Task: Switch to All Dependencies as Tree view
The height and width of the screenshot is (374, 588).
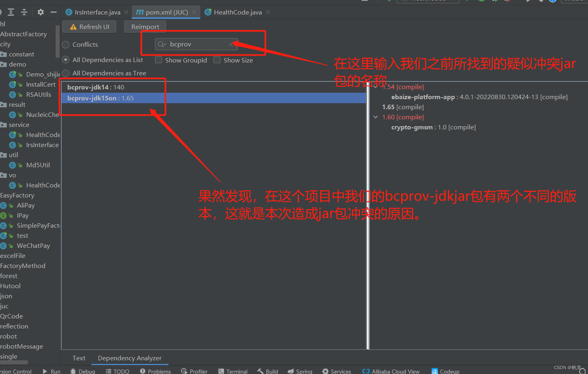Action: pos(65,73)
